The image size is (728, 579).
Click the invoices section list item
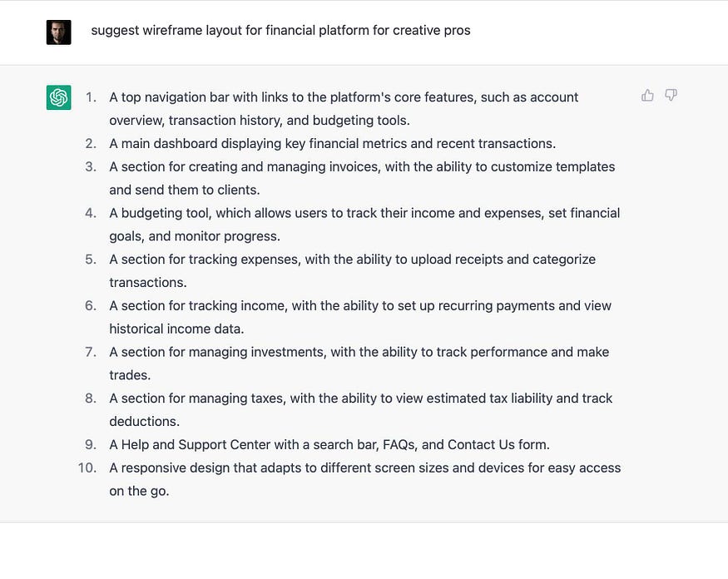pos(362,178)
